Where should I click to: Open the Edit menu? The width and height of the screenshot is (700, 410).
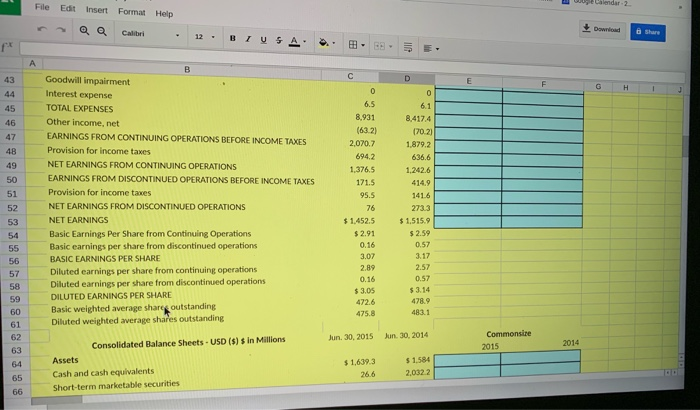tap(68, 8)
